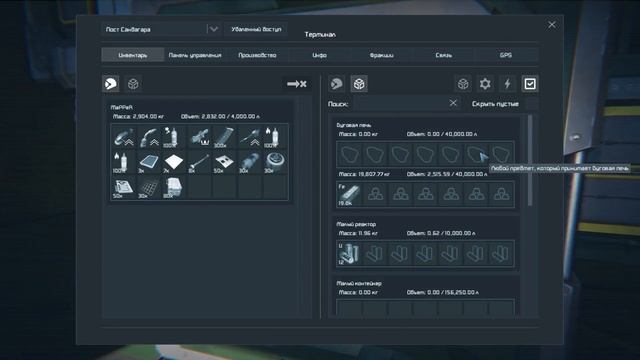Select the oxygen bottle 100% item
The width and height of the screenshot is (640, 360).
click(x=174, y=137)
